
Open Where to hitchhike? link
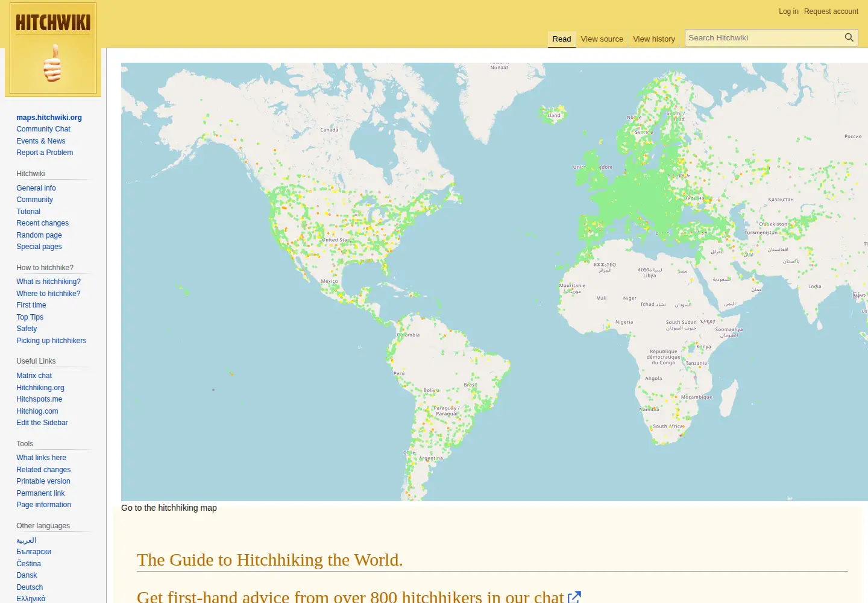point(48,294)
